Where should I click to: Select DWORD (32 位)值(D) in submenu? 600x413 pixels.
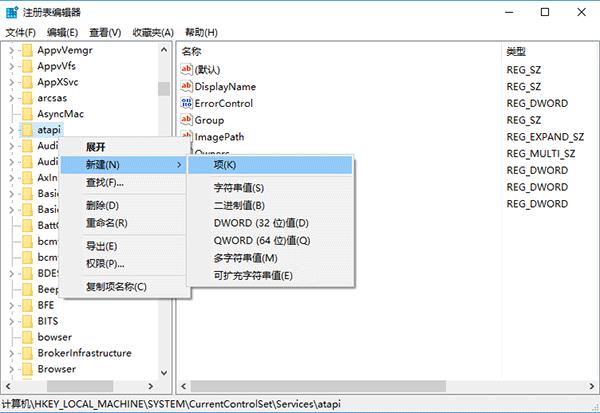coord(261,223)
